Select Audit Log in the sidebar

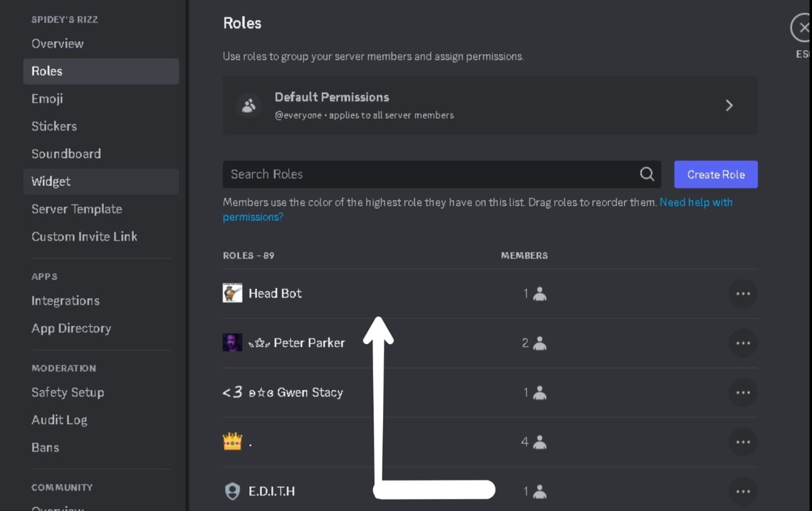[59, 420]
